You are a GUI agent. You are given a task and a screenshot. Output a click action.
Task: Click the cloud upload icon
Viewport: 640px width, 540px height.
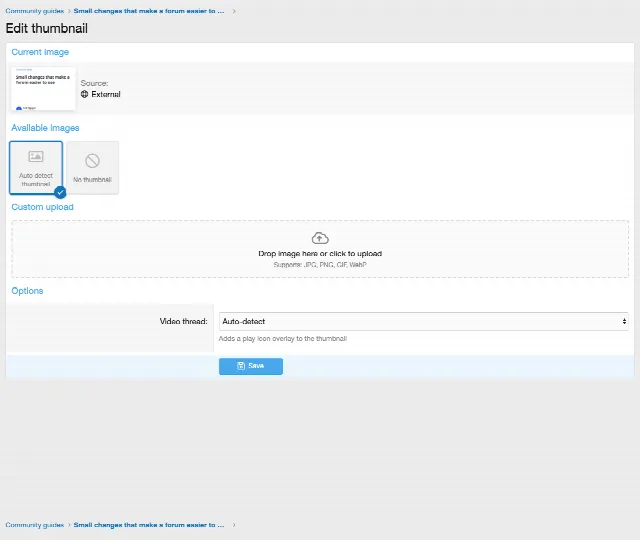pyautogui.click(x=320, y=238)
